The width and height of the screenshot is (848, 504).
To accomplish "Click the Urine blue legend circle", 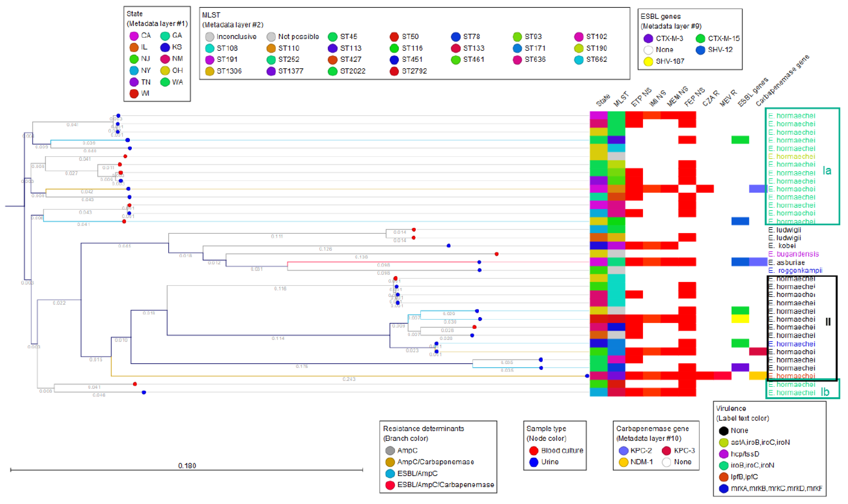I will click(533, 462).
